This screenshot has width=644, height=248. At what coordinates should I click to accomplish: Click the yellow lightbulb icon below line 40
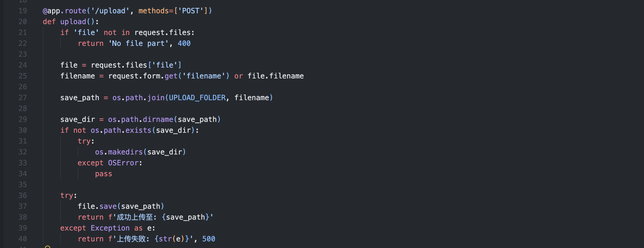48,247
